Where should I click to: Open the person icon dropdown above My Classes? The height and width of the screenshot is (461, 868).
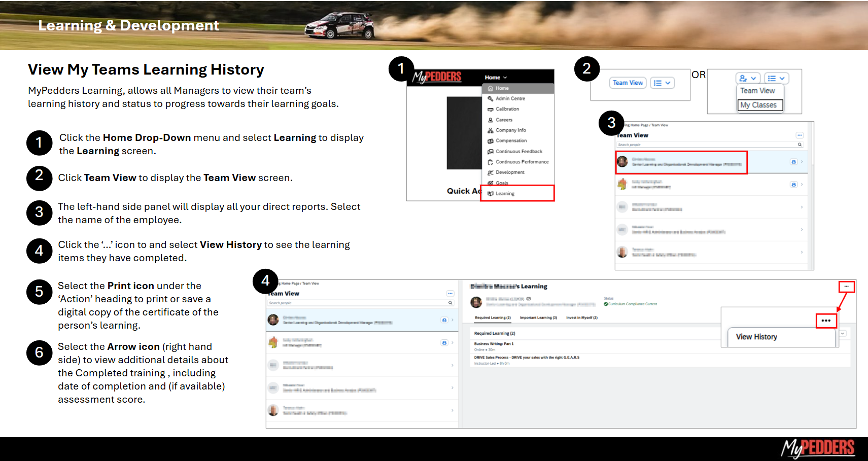(748, 79)
